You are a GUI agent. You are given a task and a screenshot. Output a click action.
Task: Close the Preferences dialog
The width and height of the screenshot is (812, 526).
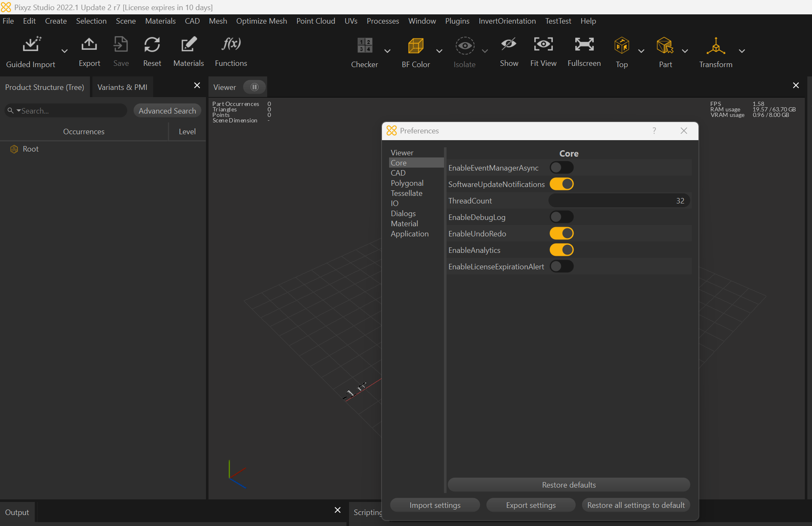pos(684,131)
